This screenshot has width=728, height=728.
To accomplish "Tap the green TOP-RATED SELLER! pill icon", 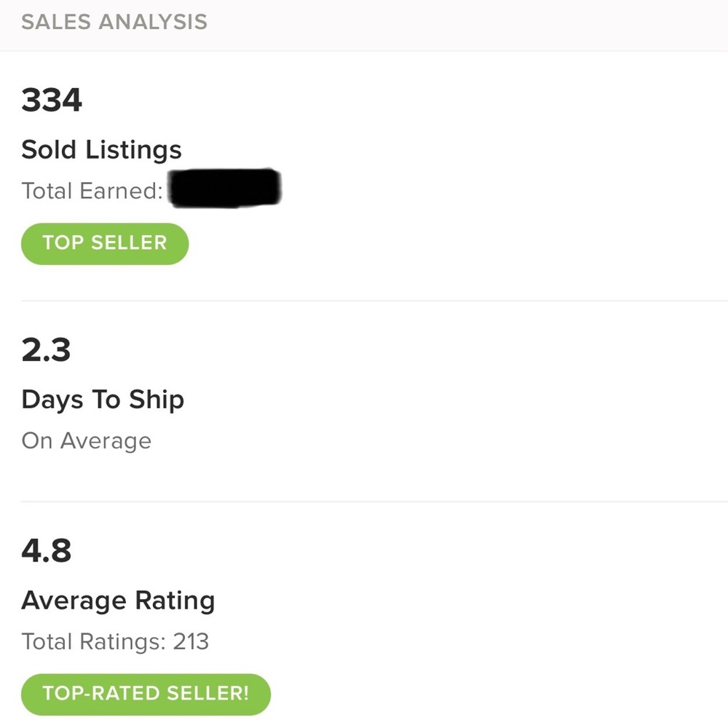I will [145, 694].
